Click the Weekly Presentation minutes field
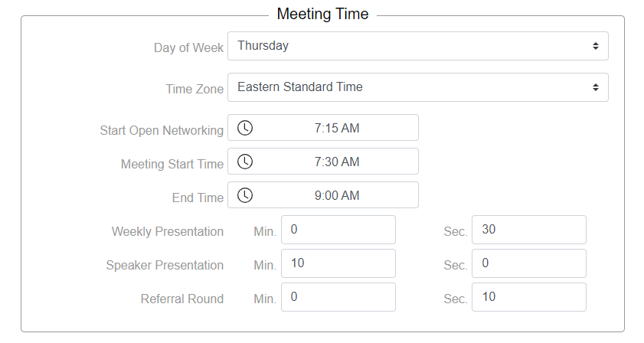644x343 pixels. tap(338, 230)
